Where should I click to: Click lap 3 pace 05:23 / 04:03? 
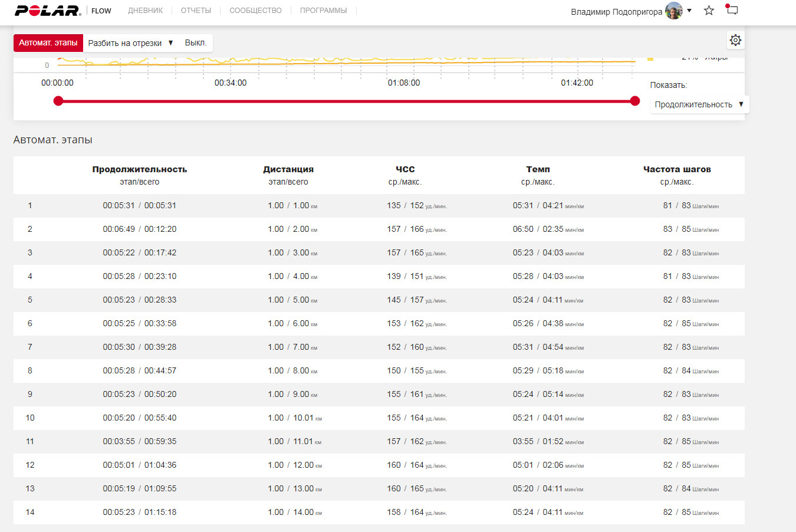coord(548,252)
